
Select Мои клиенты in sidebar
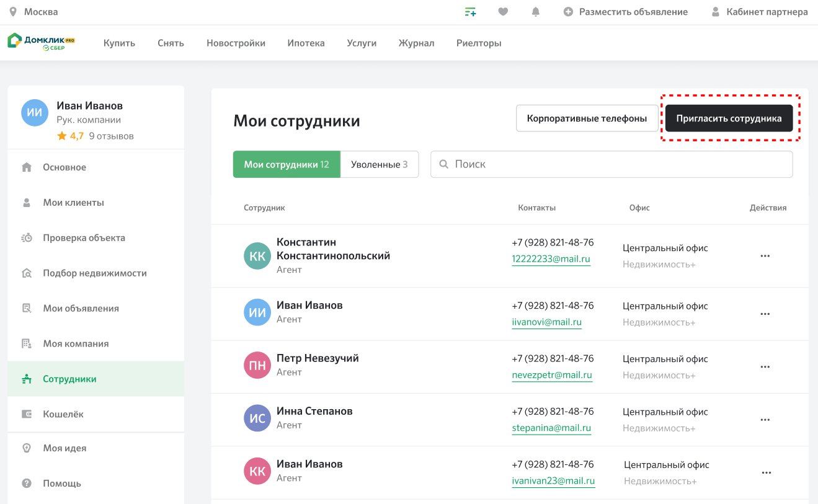coord(96,203)
